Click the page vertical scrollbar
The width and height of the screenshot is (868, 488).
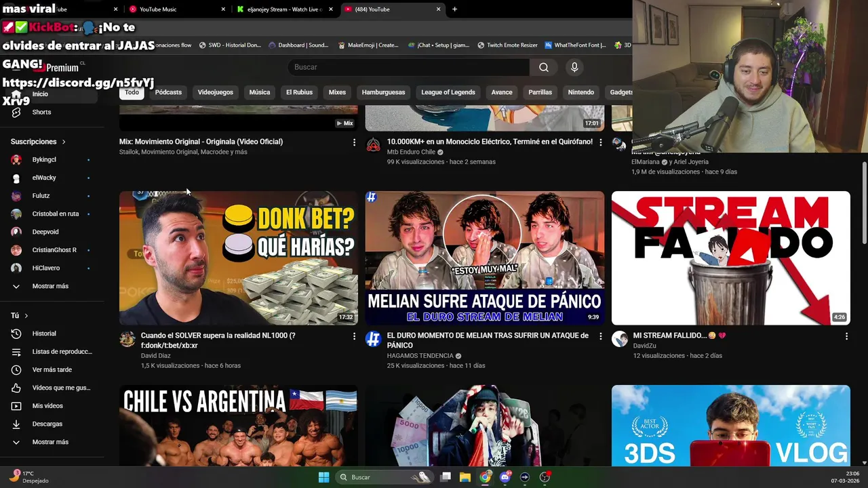[x=864, y=203]
